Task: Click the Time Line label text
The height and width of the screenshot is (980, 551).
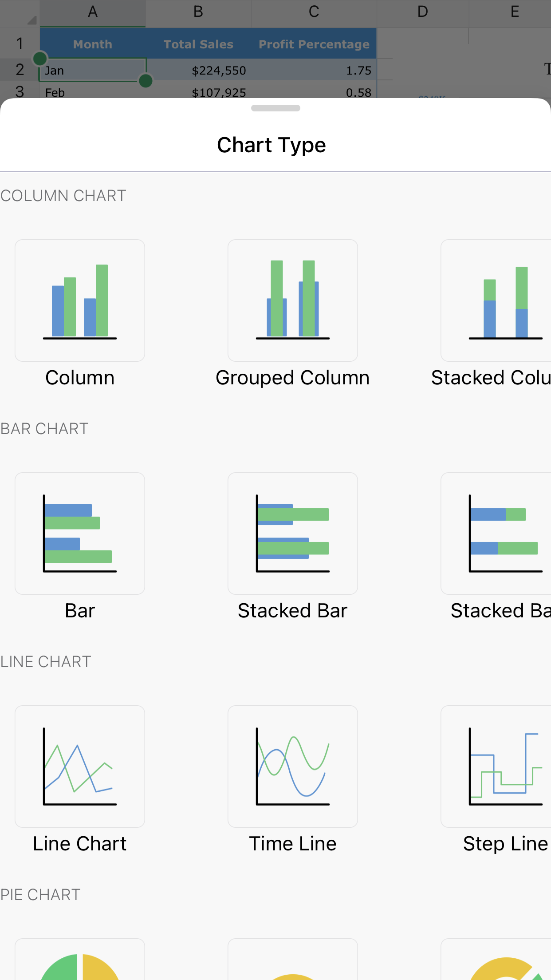Action: [x=293, y=844]
